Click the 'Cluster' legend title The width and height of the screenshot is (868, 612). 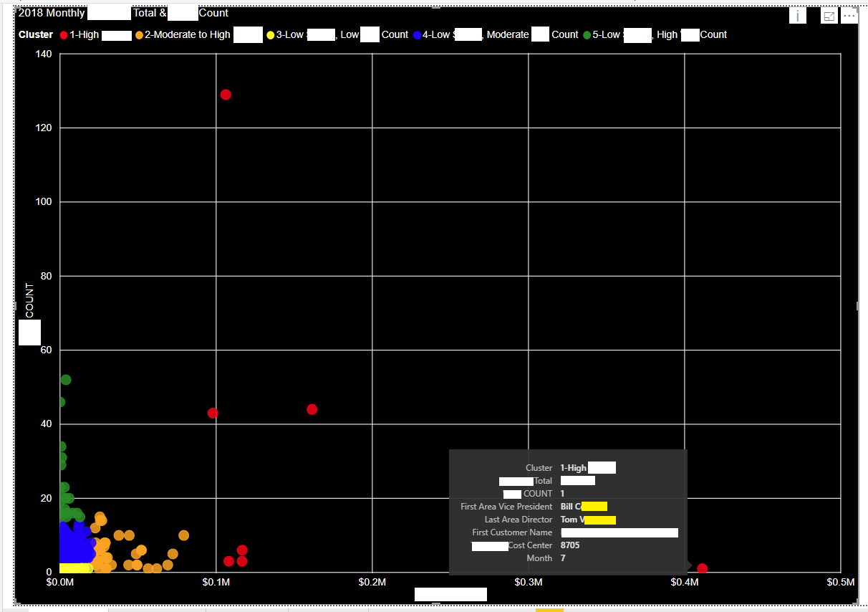coord(36,34)
